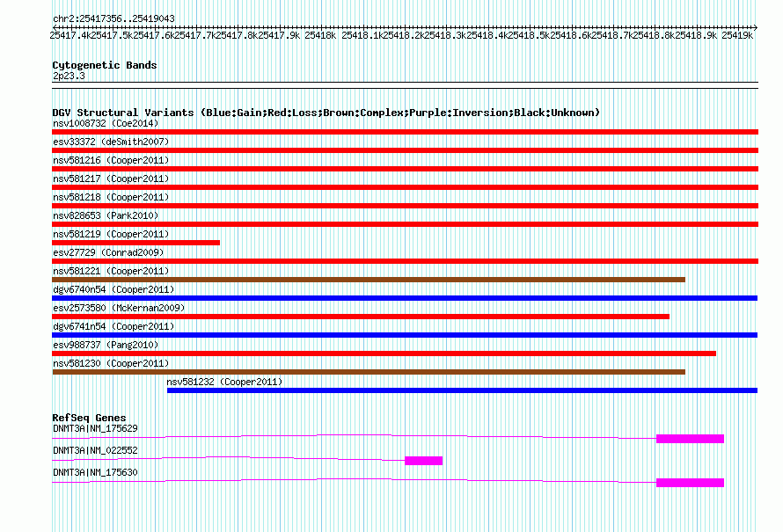
Task: Click the DNMT3A|NM_175629 gene label
Action: [95, 428]
